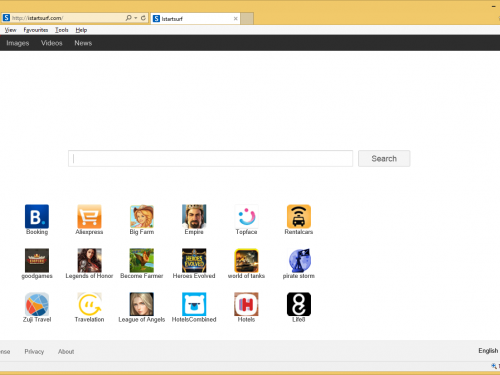Click the zoom level icon in status bar
This screenshot has width=500, height=375.
click(x=494, y=366)
